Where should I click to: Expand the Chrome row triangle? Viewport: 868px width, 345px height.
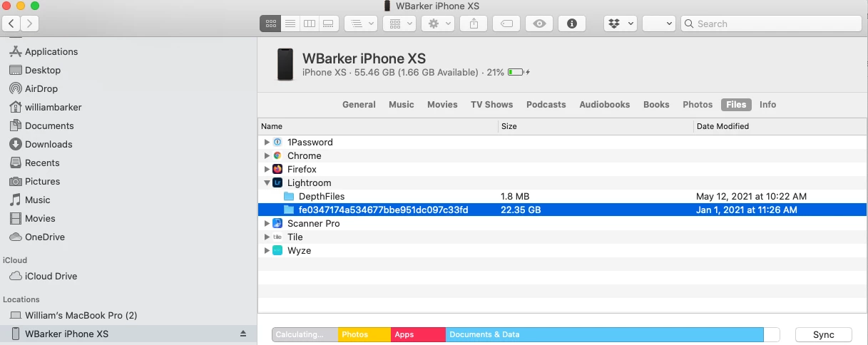coord(267,155)
